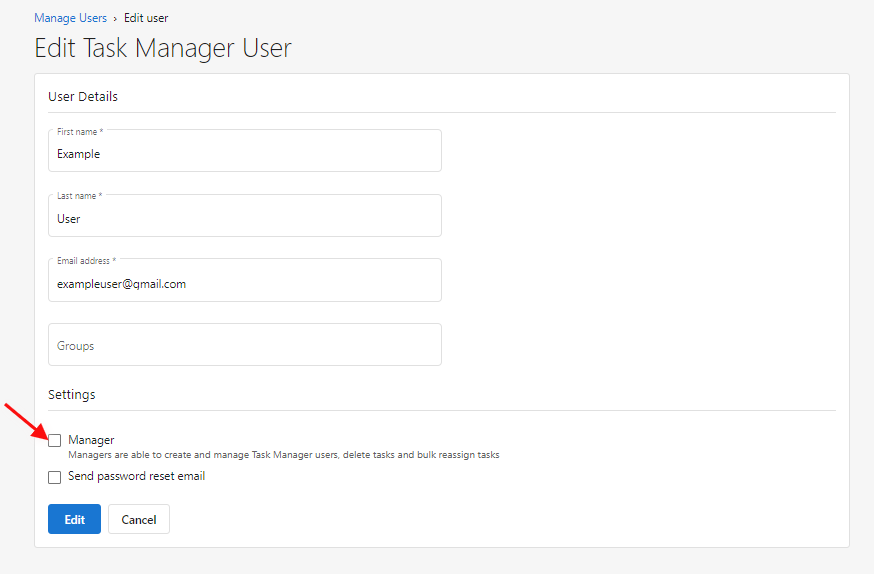The image size is (874, 574).
Task: Enable the Send password reset email checkbox
Action: 55,478
